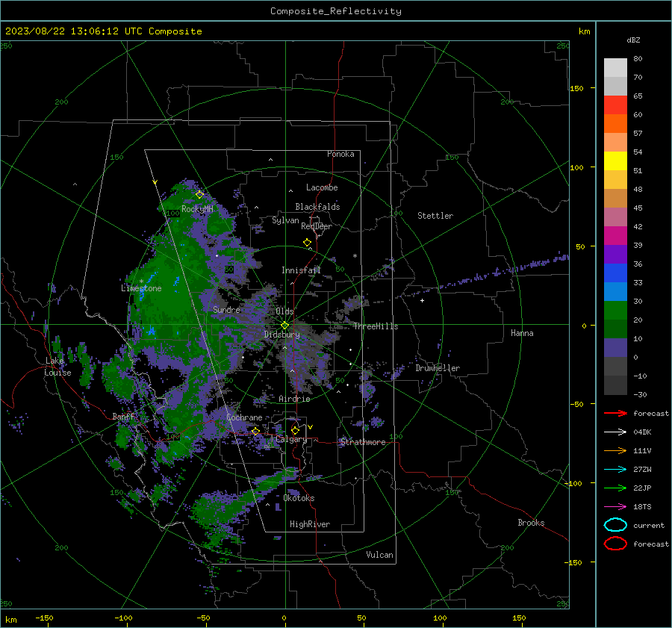Click the red forecast arrow legend icon
This screenshot has height=628, width=672.
point(615,413)
